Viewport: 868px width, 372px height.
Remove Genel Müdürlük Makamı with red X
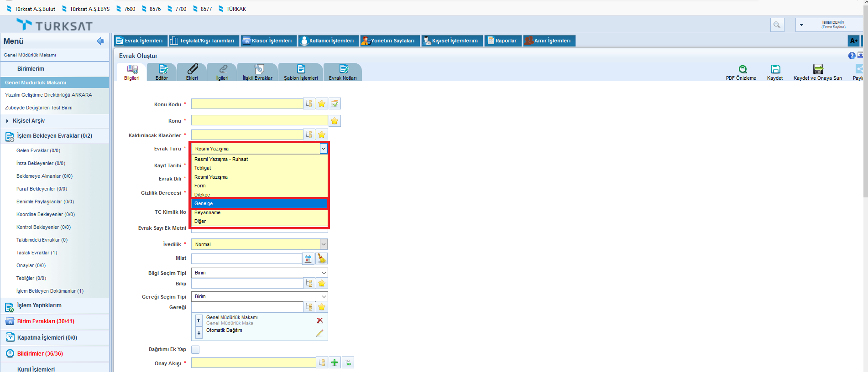(x=320, y=320)
